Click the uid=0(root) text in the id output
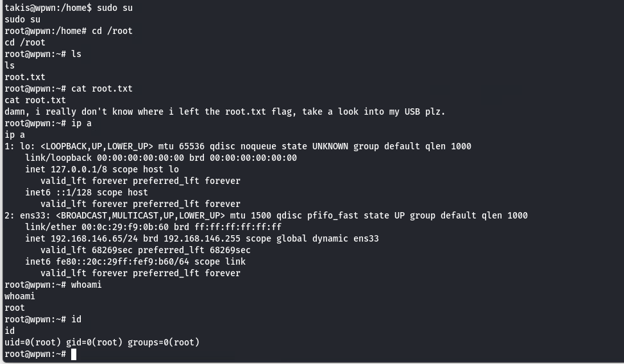The width and height of the screenshot is (624, 364). click(33, 342)
